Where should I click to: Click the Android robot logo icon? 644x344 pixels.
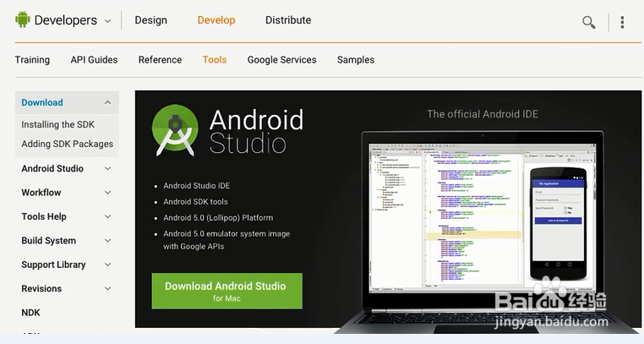click(23, 19)
